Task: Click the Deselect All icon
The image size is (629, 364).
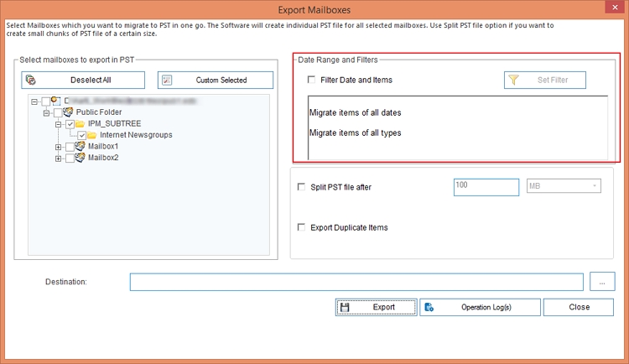Action: (30, 80)
